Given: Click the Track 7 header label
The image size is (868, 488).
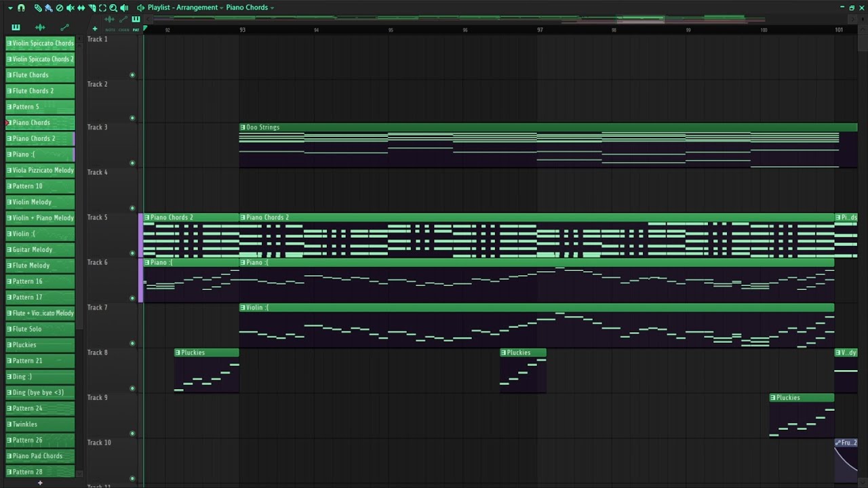Looking at the screenshot, I should (x=98, y=308).
